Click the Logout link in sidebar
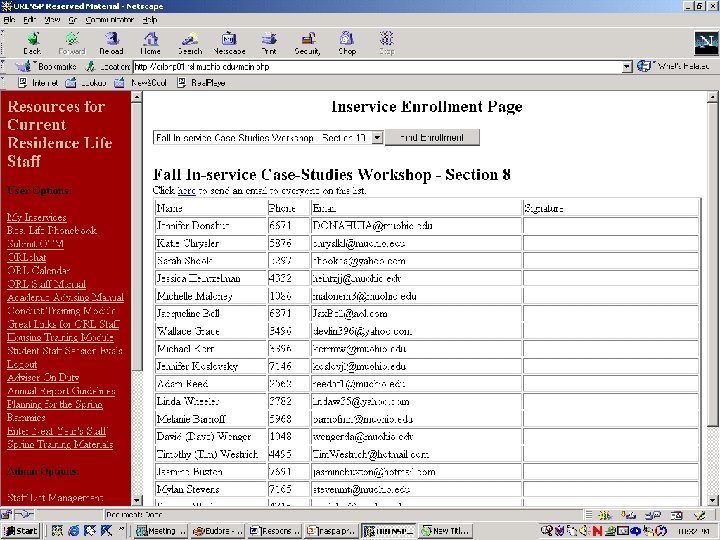 [x=22, y=365]
